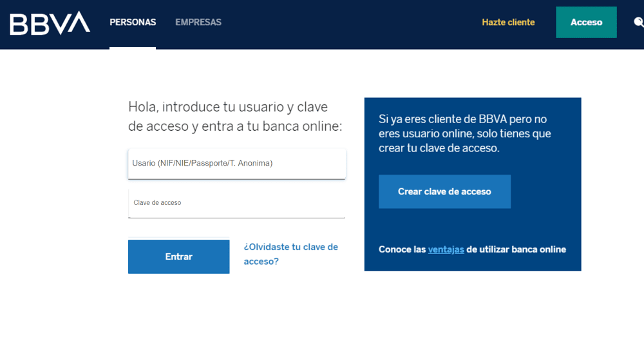Viewport: 644px width, 337px height.
Task: Follow the ventajas link
Action: point(446,249)
